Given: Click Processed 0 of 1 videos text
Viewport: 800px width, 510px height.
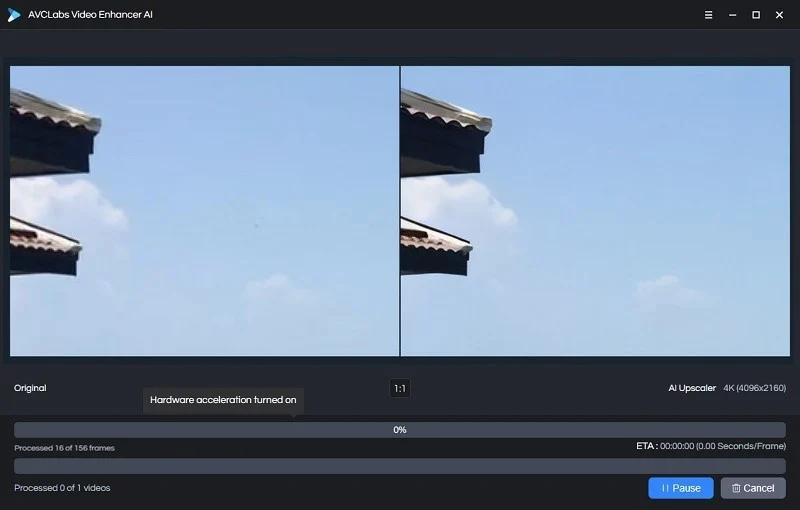Looking at the screenshot, I should point(62,488).
